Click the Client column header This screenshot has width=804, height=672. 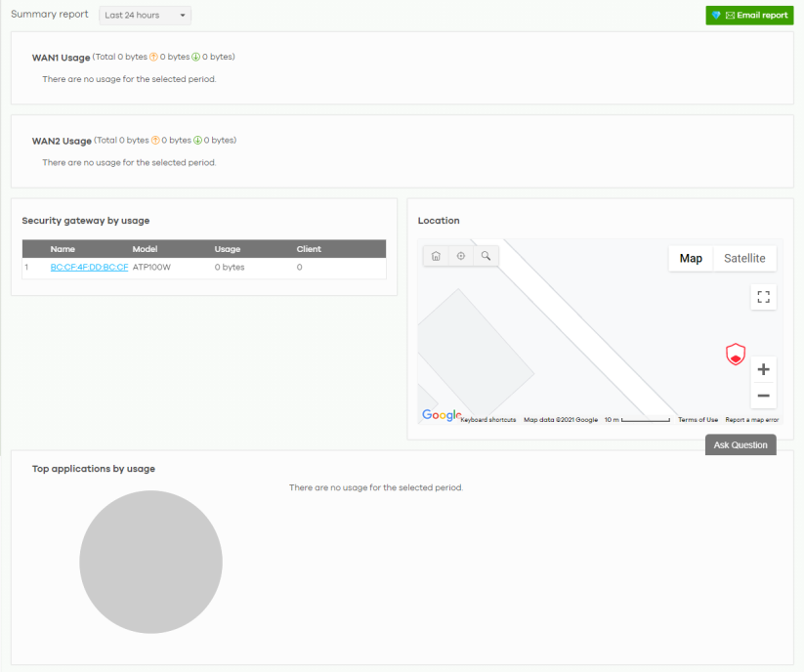tap(309, 249)
